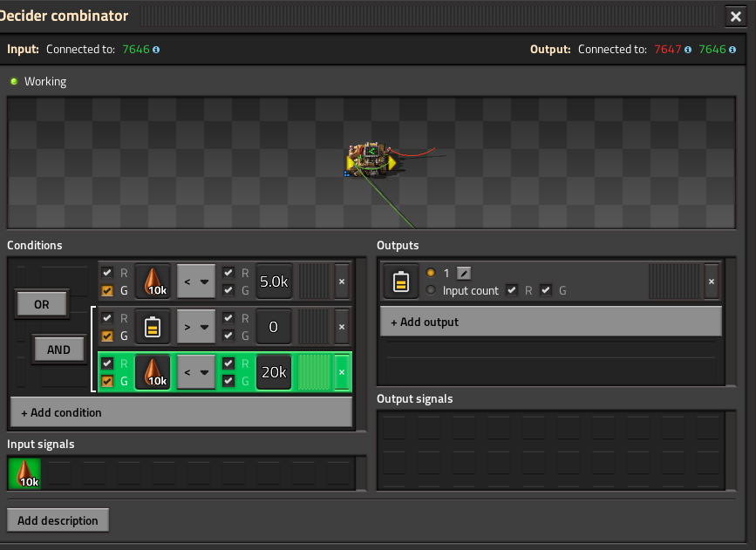Screen dimensions: 756x550
Task: Open the greater-than comparator dropdown in second condition
Action: (196, 327)
